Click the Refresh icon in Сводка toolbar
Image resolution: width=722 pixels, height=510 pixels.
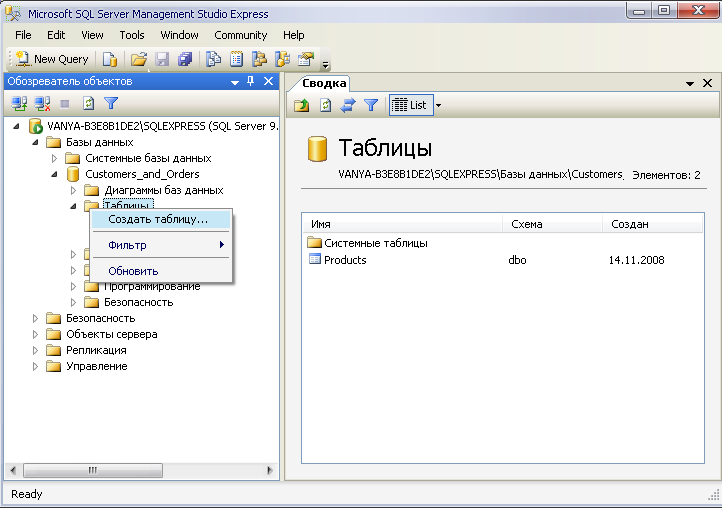tap(326, 105)
